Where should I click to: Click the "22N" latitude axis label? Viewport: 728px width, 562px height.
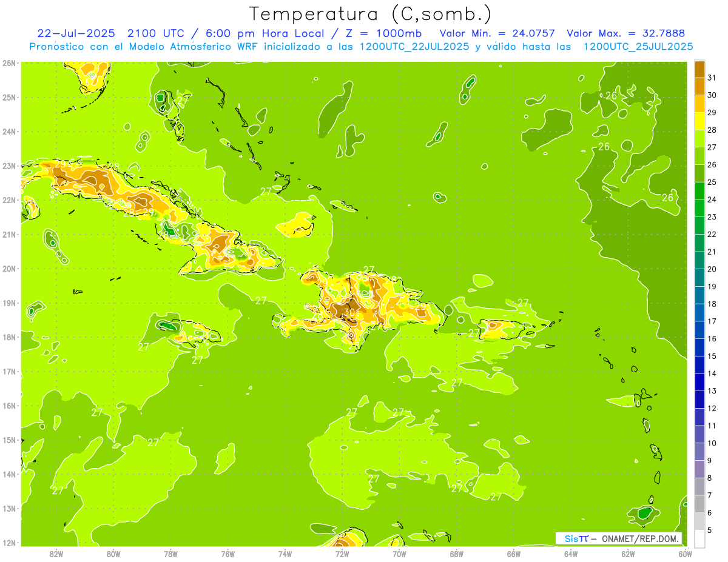pyautogui.click(x=8, y=200)
